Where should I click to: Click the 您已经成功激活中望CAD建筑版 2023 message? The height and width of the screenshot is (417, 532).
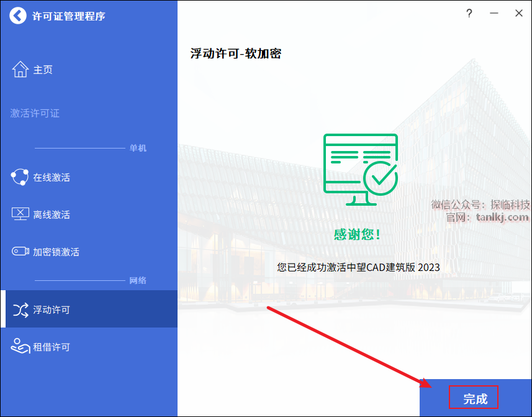pos(358,267)
